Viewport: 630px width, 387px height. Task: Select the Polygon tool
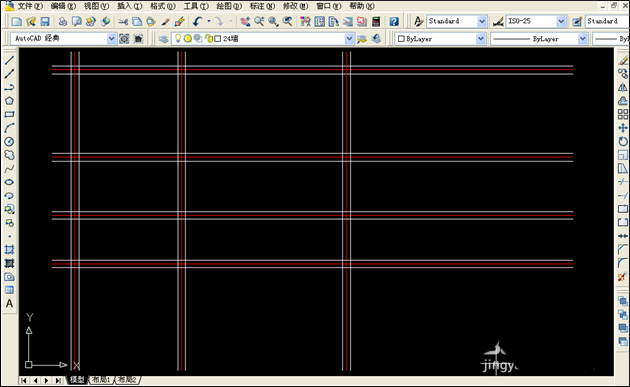[9, 101]
